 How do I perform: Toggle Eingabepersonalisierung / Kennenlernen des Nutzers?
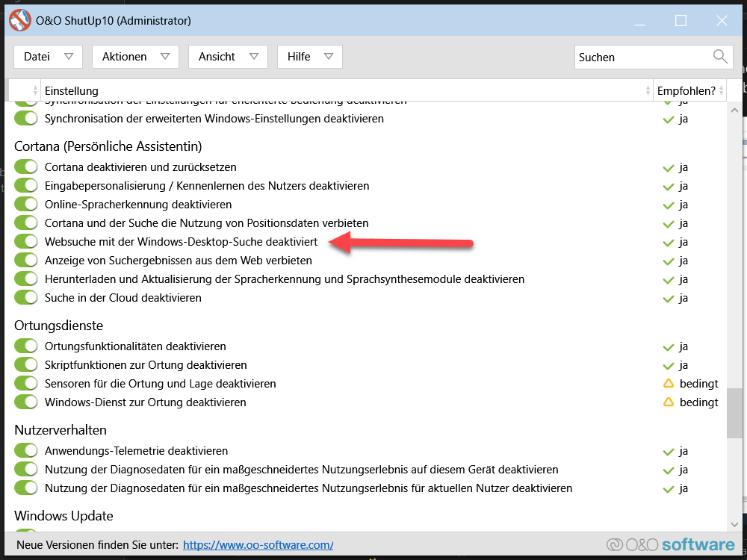click(x=25, y=186)
